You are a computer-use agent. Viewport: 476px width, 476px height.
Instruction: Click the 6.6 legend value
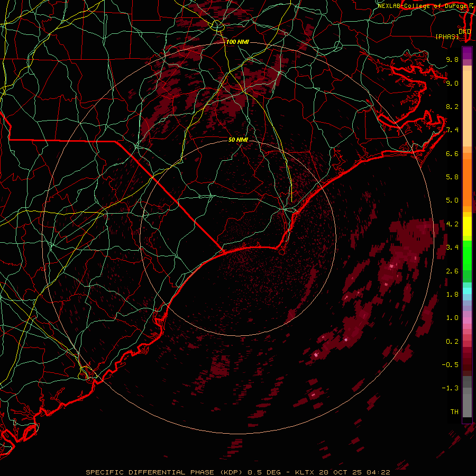click(452, 153)
